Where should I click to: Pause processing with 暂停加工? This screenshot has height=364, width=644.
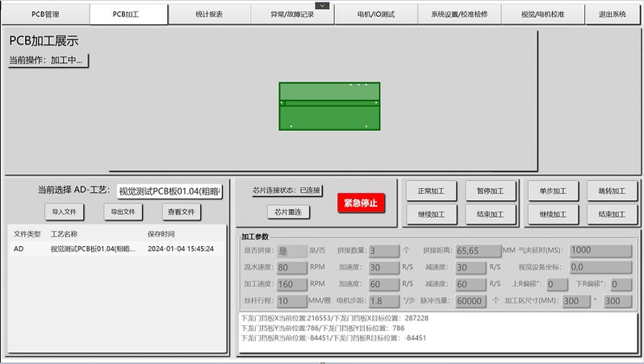tap(490, 191)
